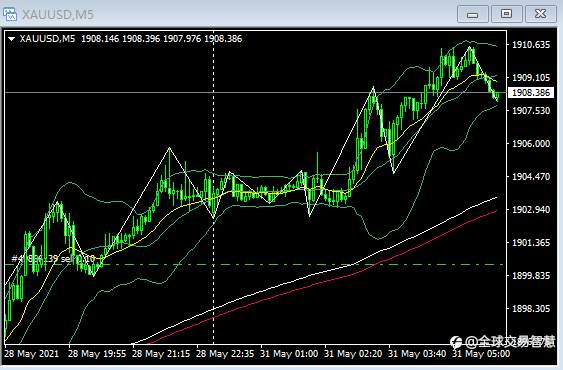Click the 1909.105 price scale value
563x370 pixels.
pyautogui.click(x=531, y=78)
